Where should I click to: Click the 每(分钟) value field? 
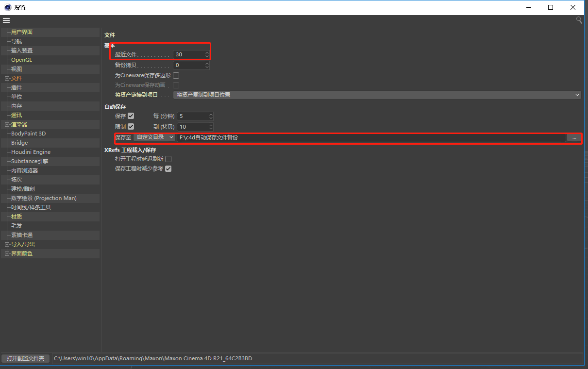pyautogui.click(x=192, y=116)
